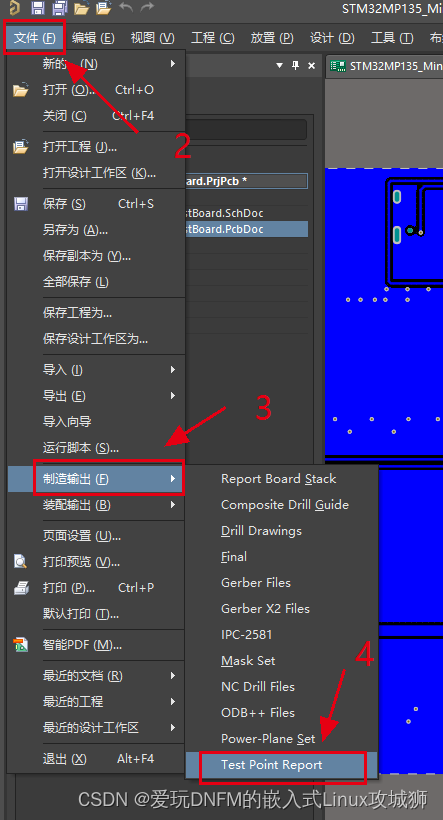The height and width of the screenshot is (820, 443).
Task: Click the magnifier icon beside 打印预览
Action: tap(20, 562)
